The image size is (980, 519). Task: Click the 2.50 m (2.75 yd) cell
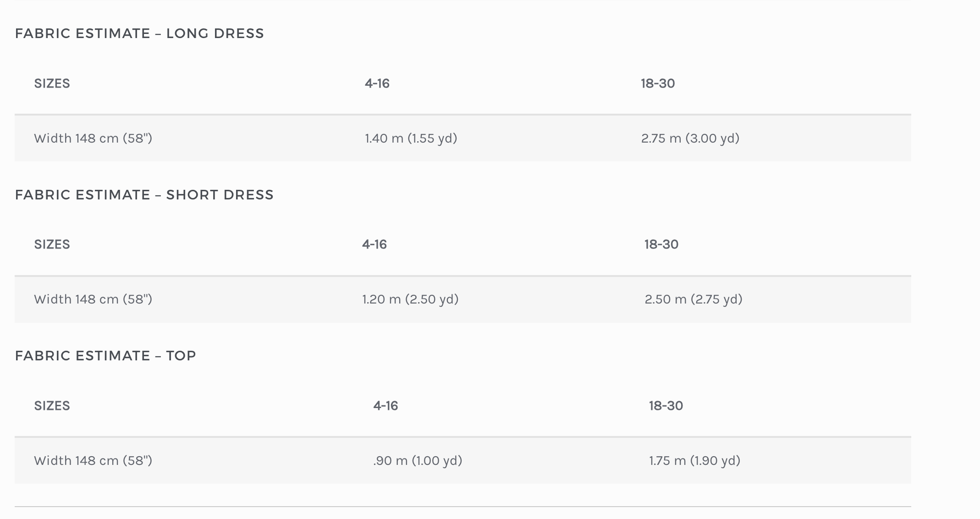693,299
